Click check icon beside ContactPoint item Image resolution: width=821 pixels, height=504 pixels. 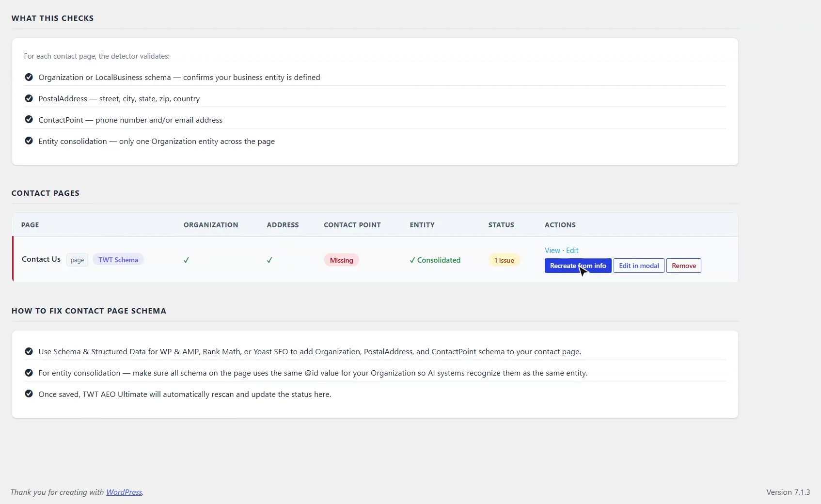pyautogui.click(x=29, y=120)
